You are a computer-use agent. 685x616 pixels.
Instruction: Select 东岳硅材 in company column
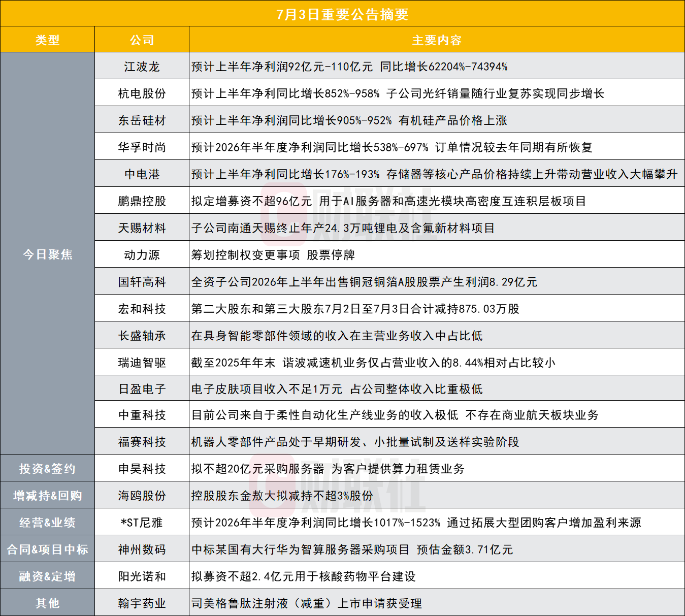click(142, 120)
